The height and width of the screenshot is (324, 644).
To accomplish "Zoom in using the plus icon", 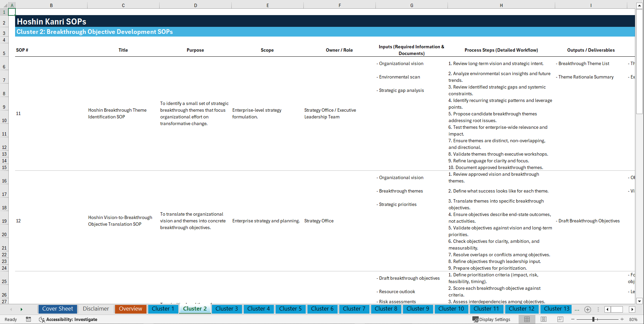I will (623, 319).
